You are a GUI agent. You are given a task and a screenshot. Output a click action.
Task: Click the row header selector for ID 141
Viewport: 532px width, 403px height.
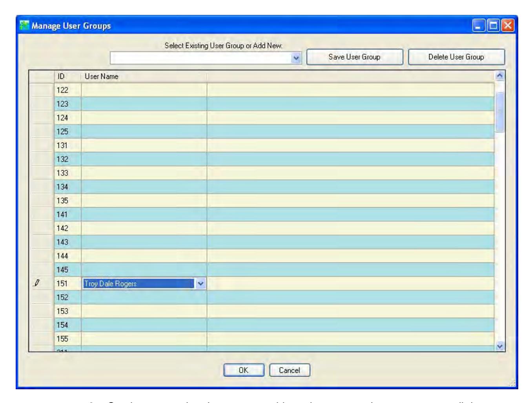point(42,215)
